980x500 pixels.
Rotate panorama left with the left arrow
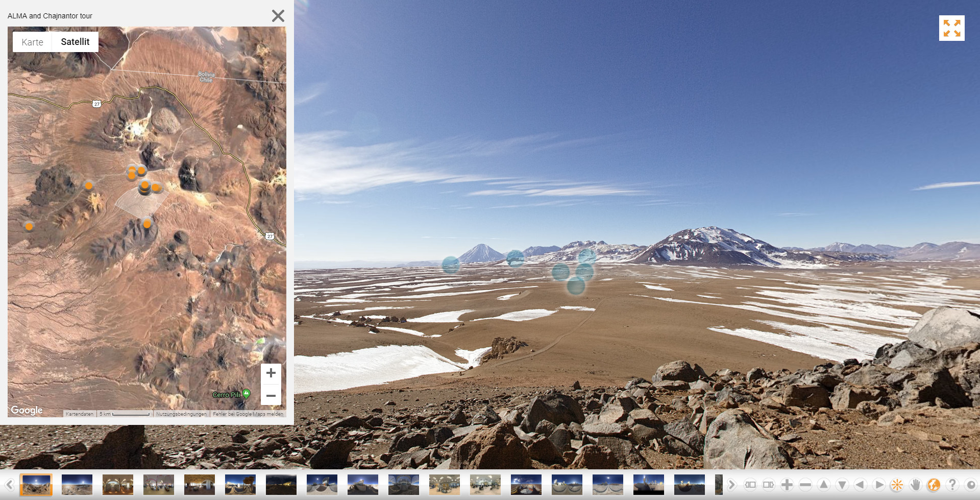click(860, 485)
